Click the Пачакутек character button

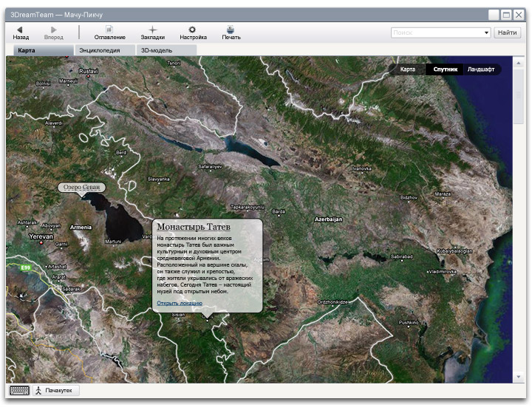[x=56, y=390]
